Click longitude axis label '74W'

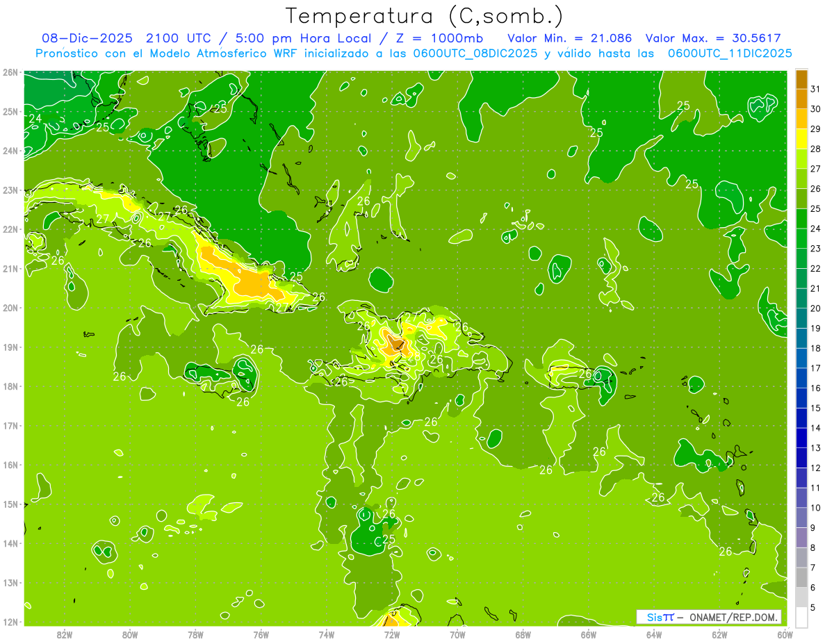pos(327,634)
